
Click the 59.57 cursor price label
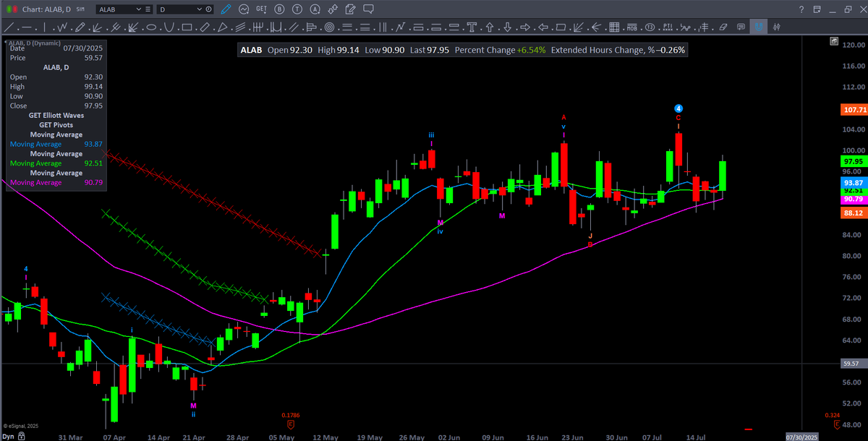[854, 364]
